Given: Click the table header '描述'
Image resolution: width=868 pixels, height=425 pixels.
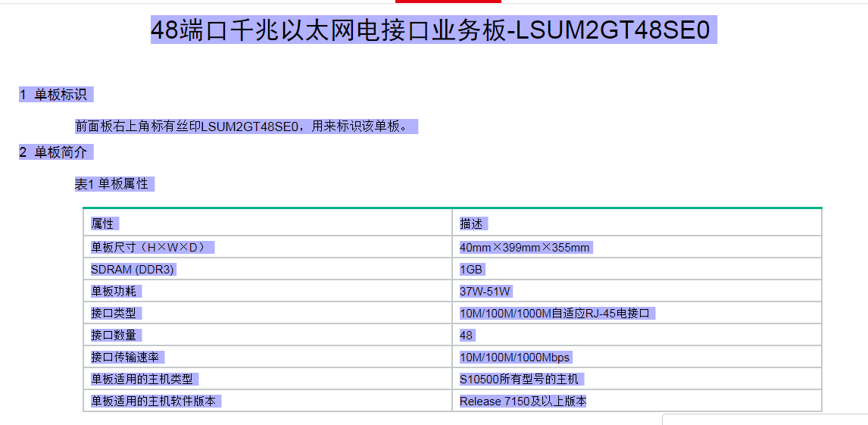Looking at the screenshot, I should click(x=471, y=224).
